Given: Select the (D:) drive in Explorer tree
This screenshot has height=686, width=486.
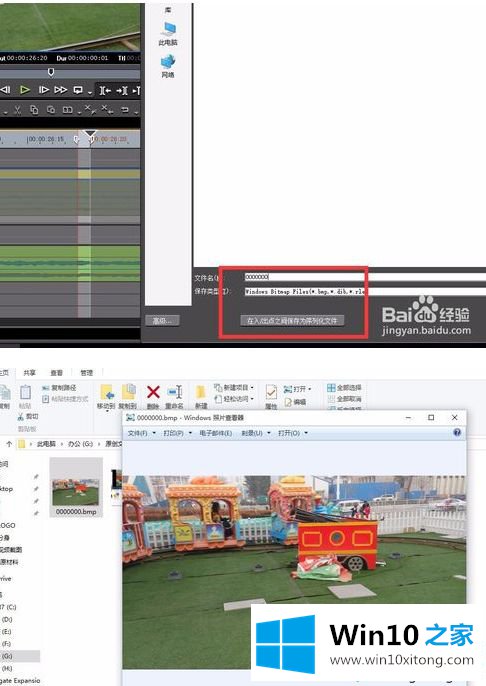Looking at the screenshot, I should point(7,620).
